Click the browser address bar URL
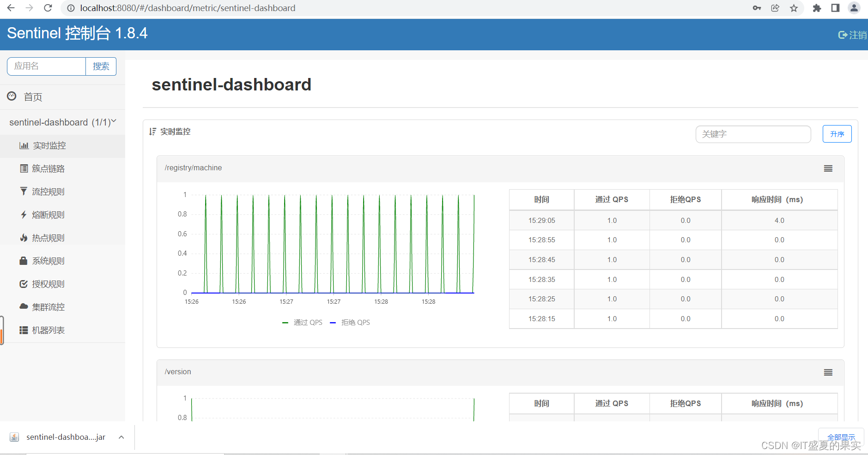The width and height of the screenshot is (868, 455). point(188,8)
